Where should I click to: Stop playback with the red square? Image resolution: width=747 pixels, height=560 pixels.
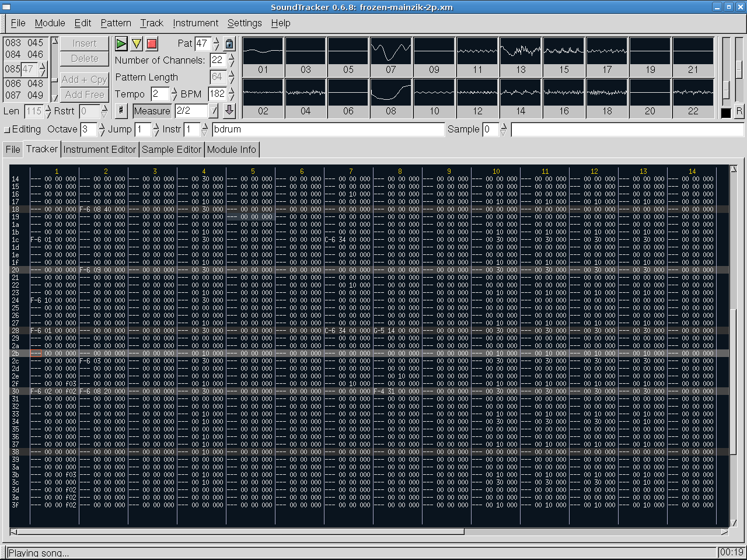[x=152, y=44]
